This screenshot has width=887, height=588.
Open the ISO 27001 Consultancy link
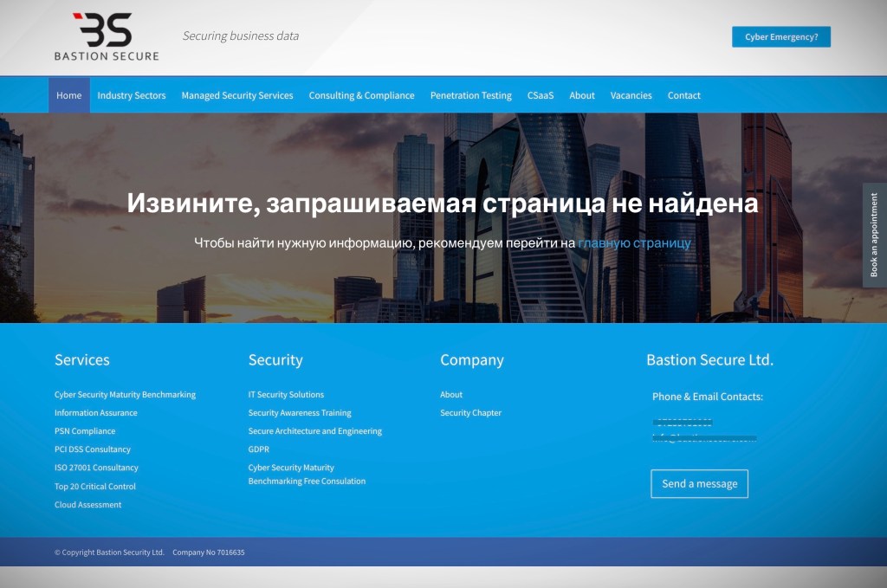point(96,468)
